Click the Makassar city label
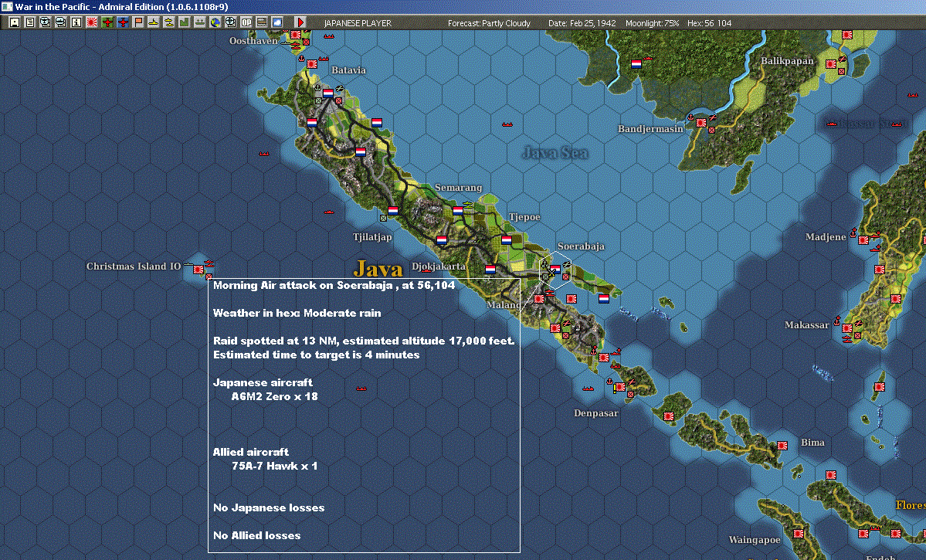Image resolution: width=926 pixels, height=560 pixels. (807, 325)
